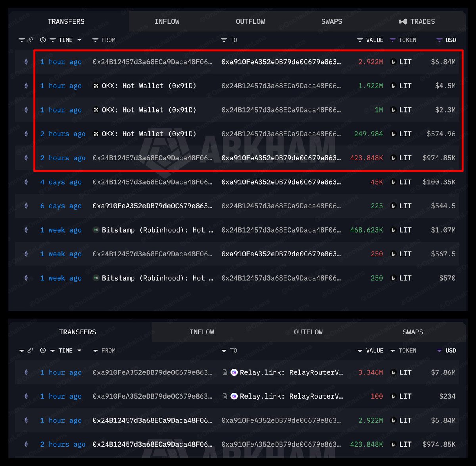Switch to the INFLOW tab in top panel
The height and width of the screenshot is (466, 476).
click(x=167, y=22)
